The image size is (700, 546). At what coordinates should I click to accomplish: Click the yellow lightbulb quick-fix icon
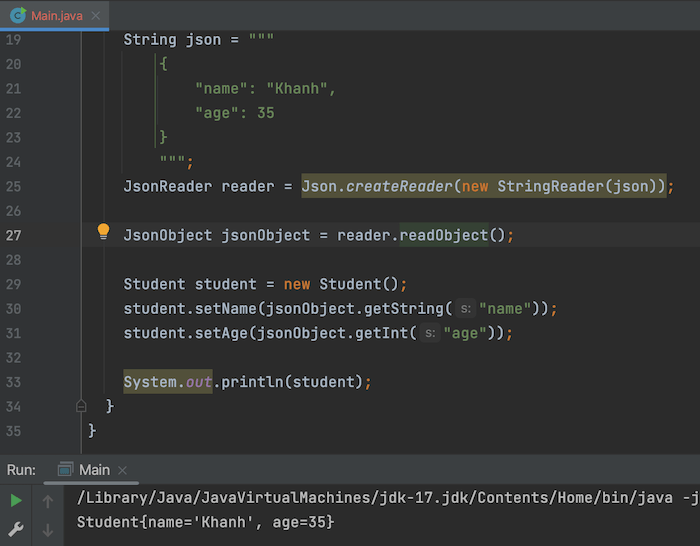103,231
